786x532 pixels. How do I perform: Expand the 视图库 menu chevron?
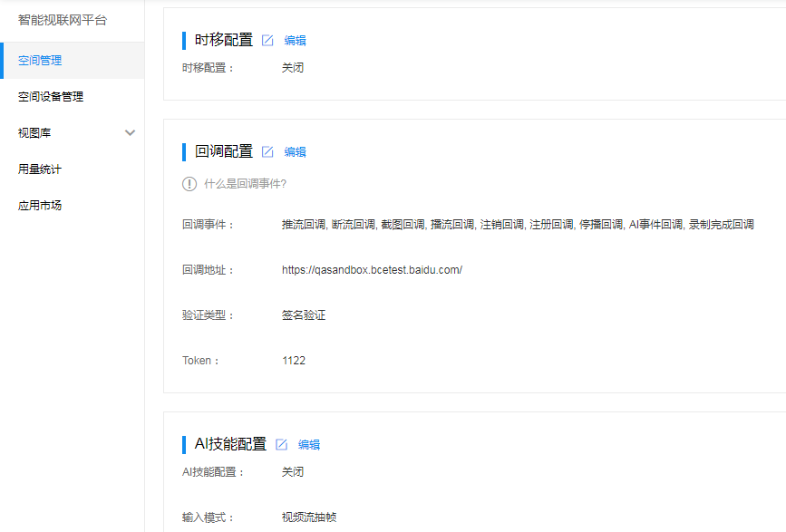[130, 132]
